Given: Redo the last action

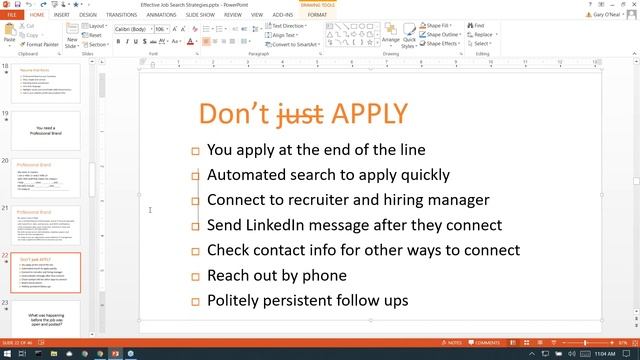Looking at the screenshot, I should (x=43, y=4).
